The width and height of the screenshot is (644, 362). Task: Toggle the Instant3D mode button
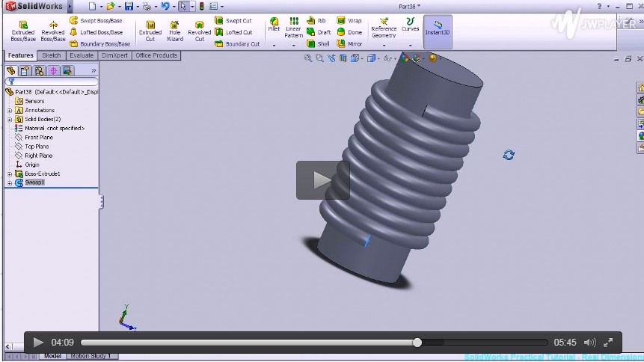coord(438,29)
